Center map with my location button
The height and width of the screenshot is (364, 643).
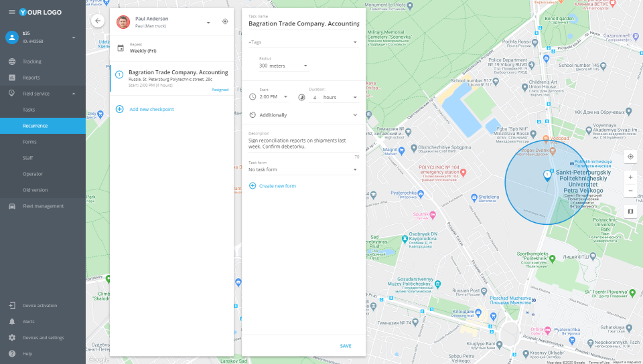pos(630,157)
